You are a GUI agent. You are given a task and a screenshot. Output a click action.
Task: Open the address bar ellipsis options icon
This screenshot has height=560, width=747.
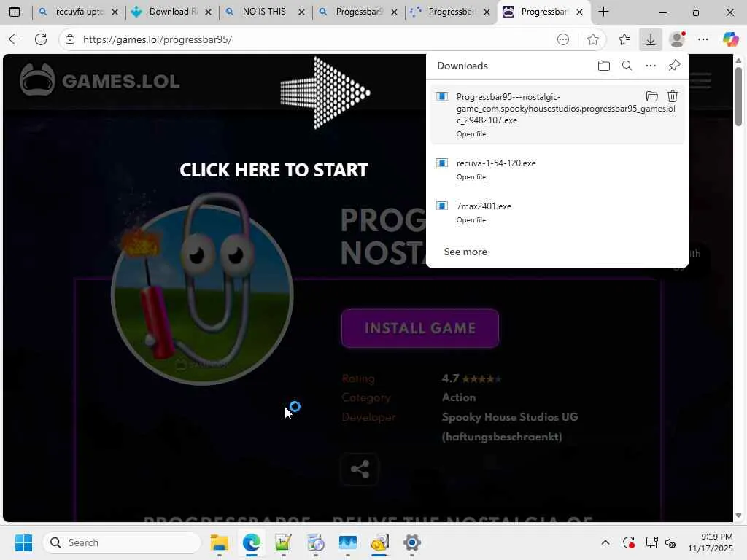pyautogui.click(x=563, y=39)
